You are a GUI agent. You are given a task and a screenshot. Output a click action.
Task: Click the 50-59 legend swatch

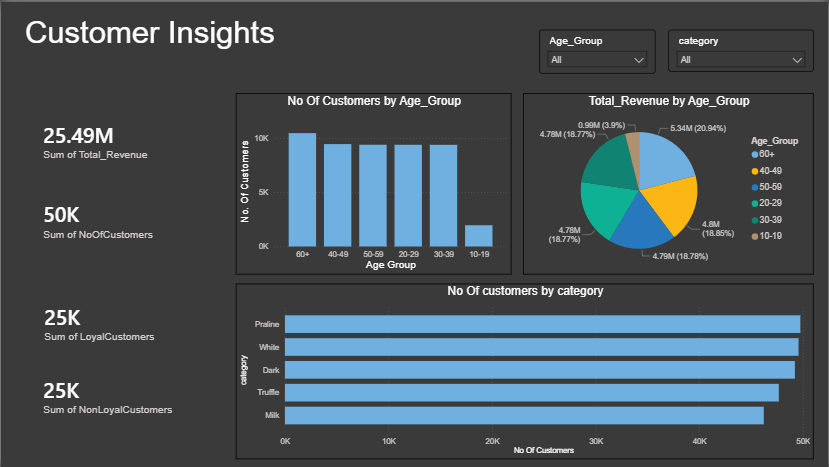tap(755, 187)
